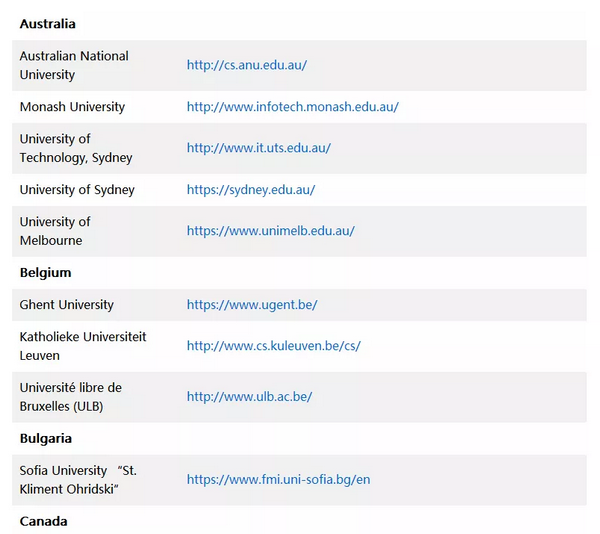
Task: Select the Australia country heading
Action: tap(47, 24)
